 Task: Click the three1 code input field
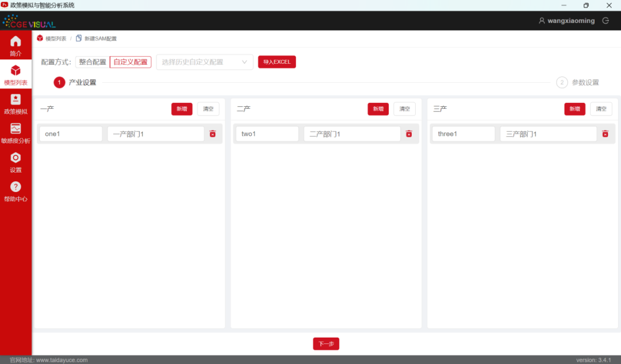coord(464,134)
